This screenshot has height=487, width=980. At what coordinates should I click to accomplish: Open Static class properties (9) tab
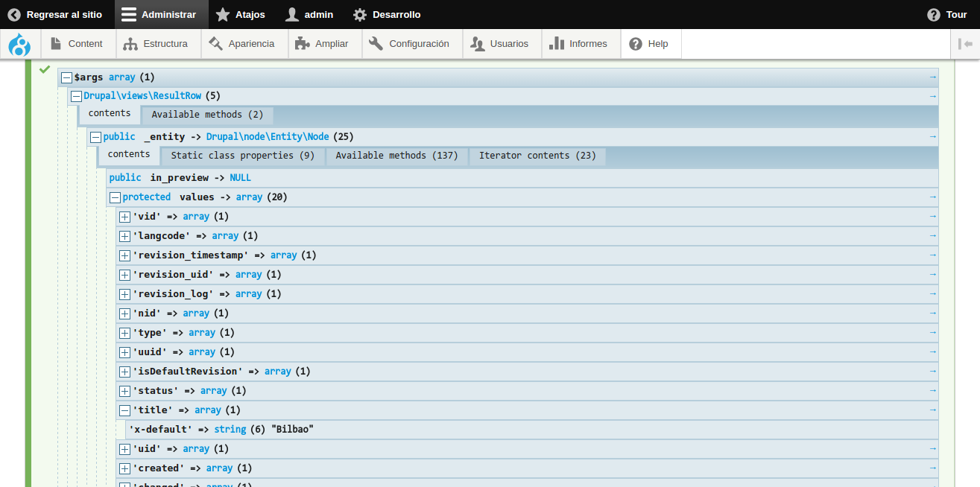pyautogui.click(x=242, y=156)
